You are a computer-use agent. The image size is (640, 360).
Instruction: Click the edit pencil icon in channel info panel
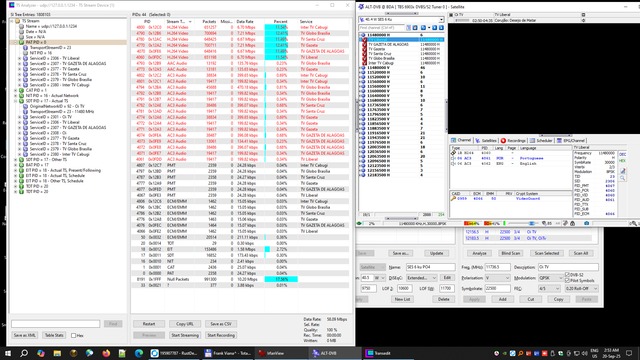(x=623, y=171)
